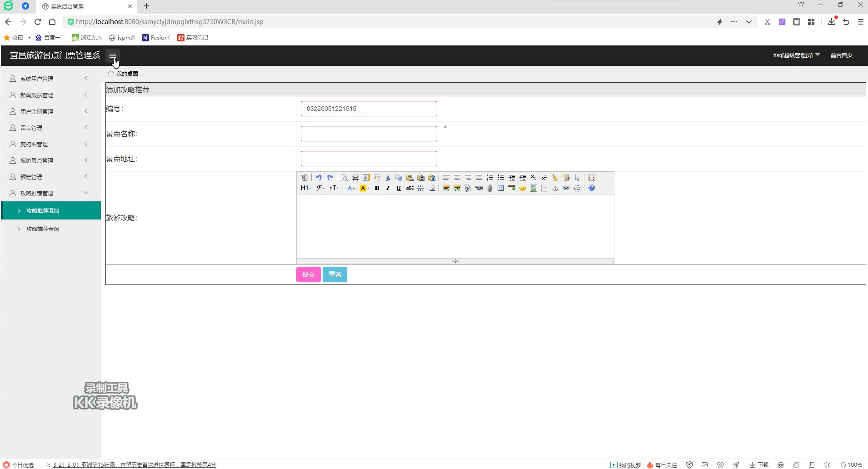Image resolution: width=868 pixels, height=469 pixels.
Task: Open the 我的桌面 tab
Action: (x=123, y=74)
